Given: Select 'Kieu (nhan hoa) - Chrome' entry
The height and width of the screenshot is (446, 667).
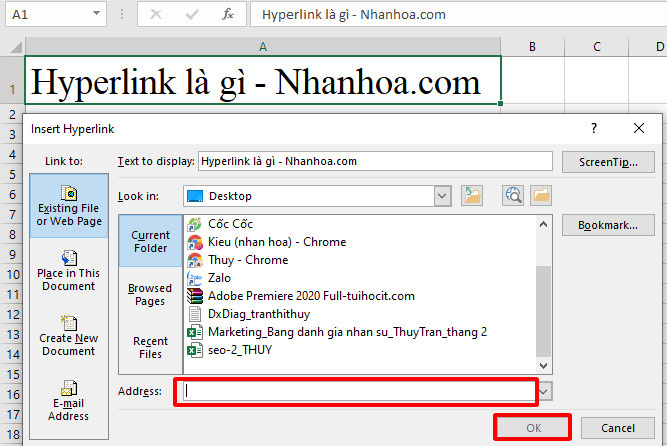Looking at the screenshot, I should [x=277, y=242].
